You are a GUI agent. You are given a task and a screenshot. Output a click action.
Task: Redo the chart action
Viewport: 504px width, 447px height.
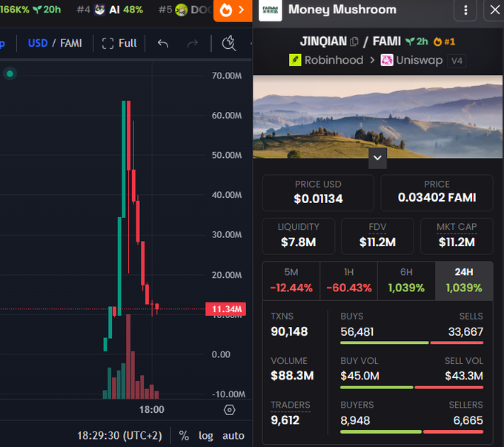(x=193, y=43)
